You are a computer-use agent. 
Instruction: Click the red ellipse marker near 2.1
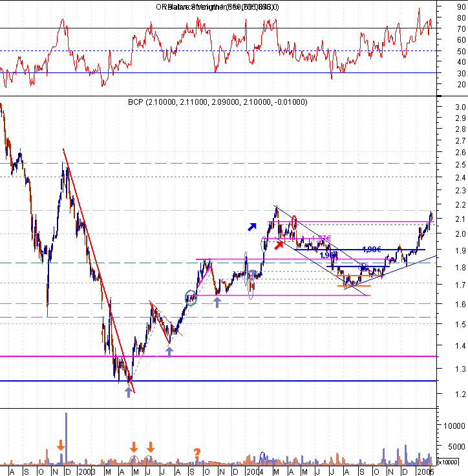click(295, 222)
